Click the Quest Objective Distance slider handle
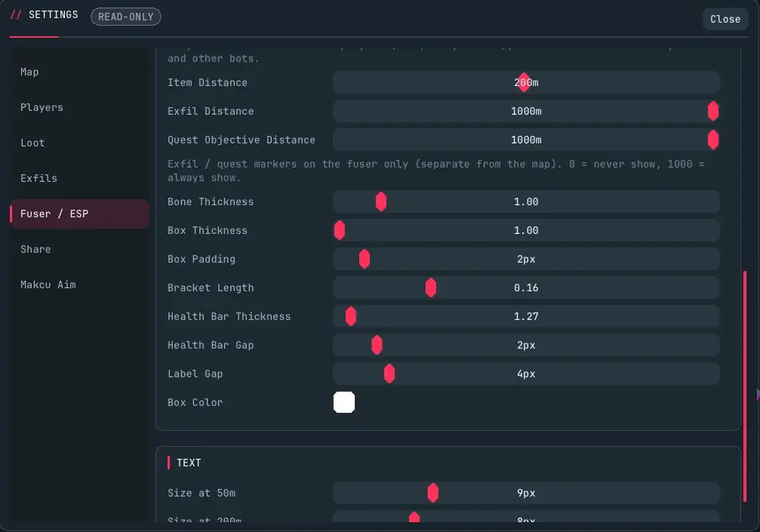Image resolution: width=760 pixels, height=532 pixels. coord(713,140)
